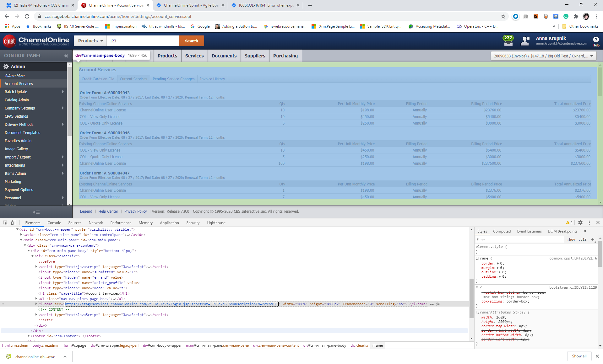Open the Chrome extensions puzzle icon
The image size is (603, 364).
(x=576, y=16)
